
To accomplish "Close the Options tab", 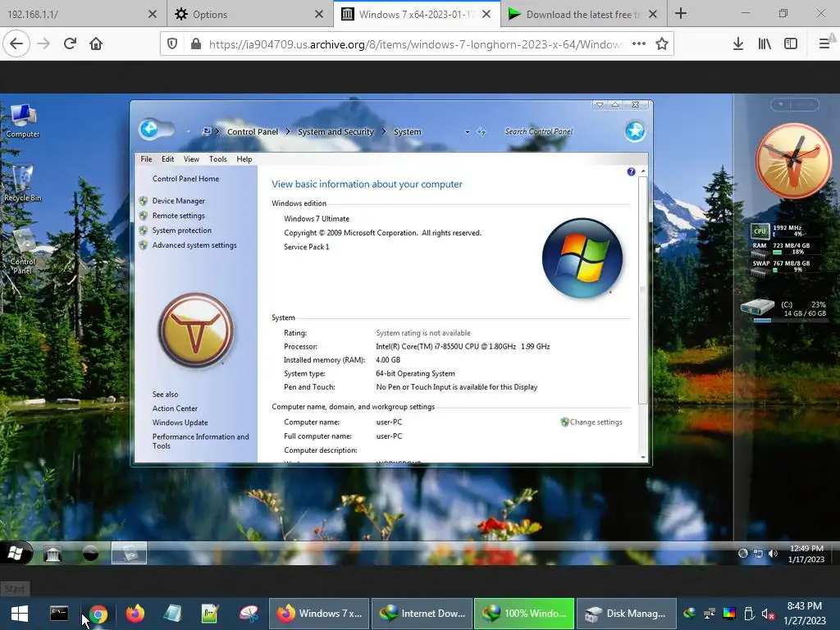I will pyautogui.click(x=319, y=15).
